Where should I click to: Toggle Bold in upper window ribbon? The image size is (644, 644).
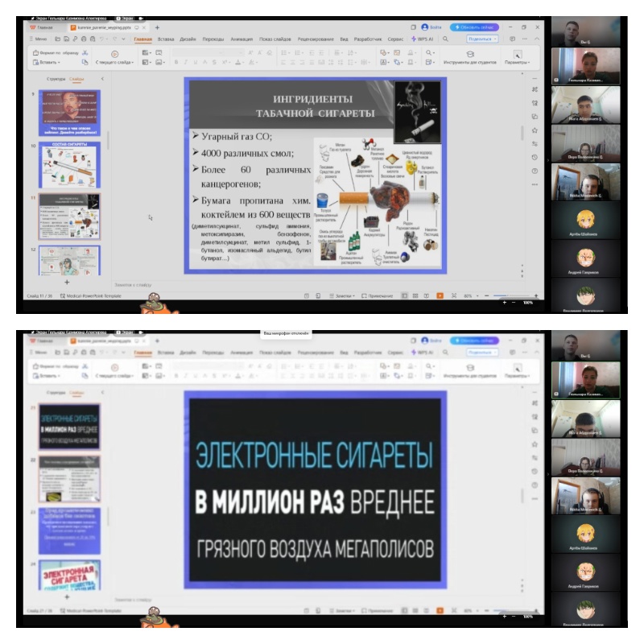point(176,62)
